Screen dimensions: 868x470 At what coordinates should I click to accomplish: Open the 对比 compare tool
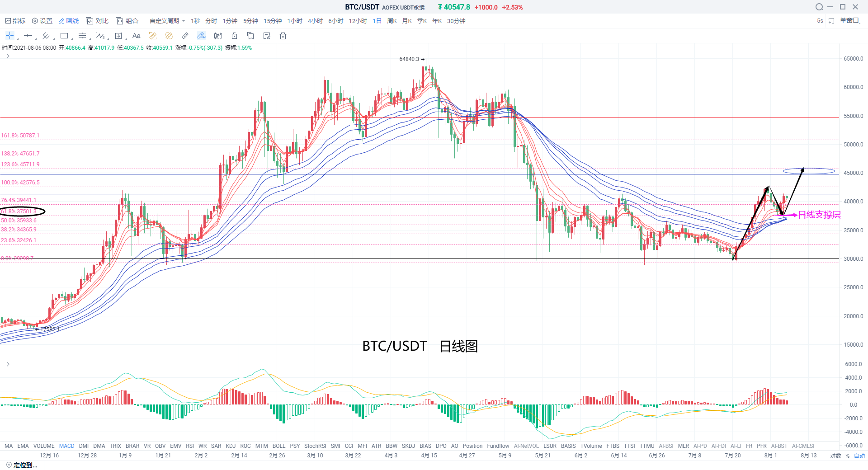pyautogui.click(x=97, y=21)
